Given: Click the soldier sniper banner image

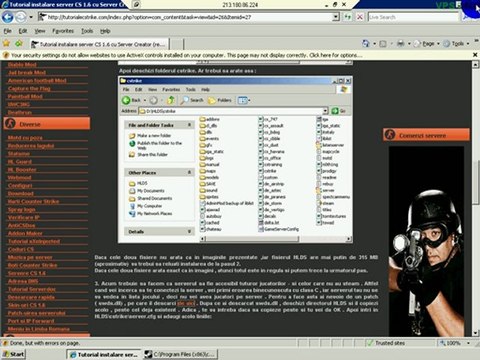Looking at the screenshot, I should (x=426, y=241).
